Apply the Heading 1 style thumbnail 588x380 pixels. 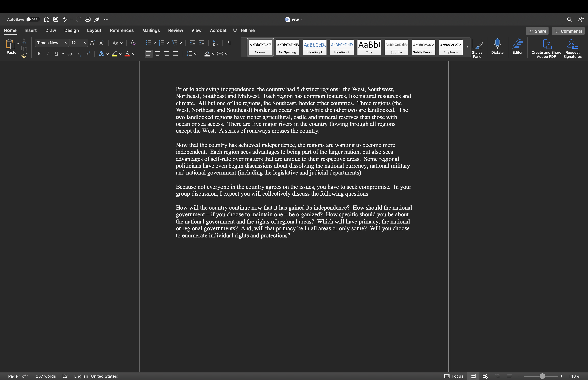(x=315, y=47)
